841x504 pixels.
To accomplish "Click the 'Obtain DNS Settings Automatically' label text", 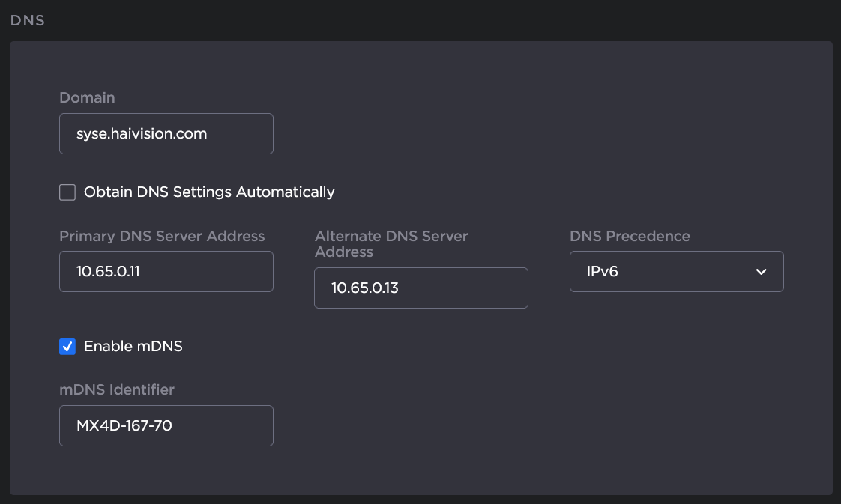I will pos(209,192).
